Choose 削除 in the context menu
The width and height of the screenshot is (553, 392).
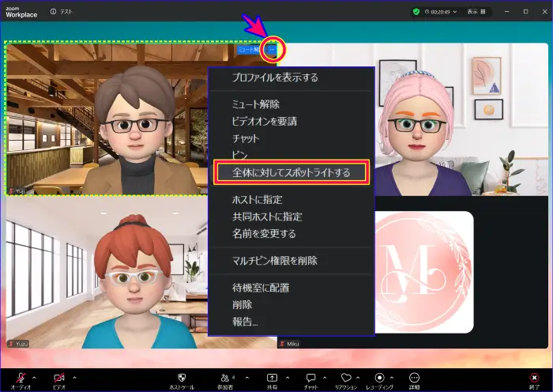point(242,304)
